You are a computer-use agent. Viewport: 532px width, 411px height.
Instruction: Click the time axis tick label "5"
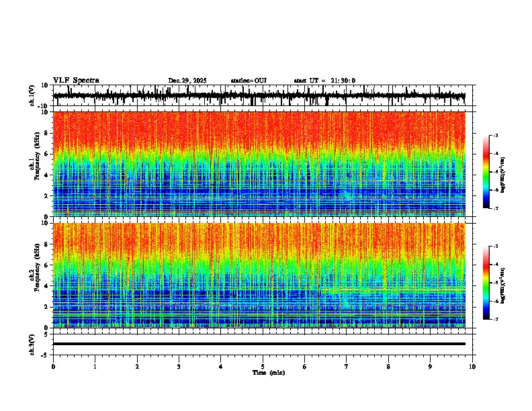pyautogui.click(x=263, y=367)
